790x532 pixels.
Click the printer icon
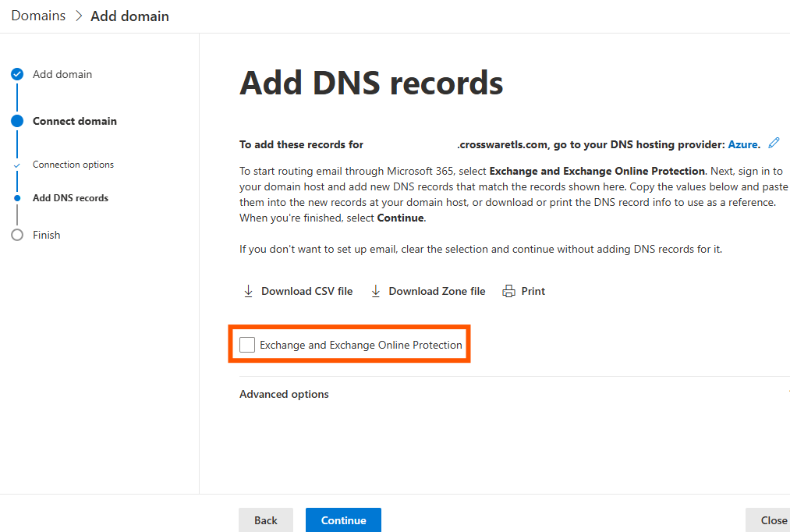click(509, 291)
